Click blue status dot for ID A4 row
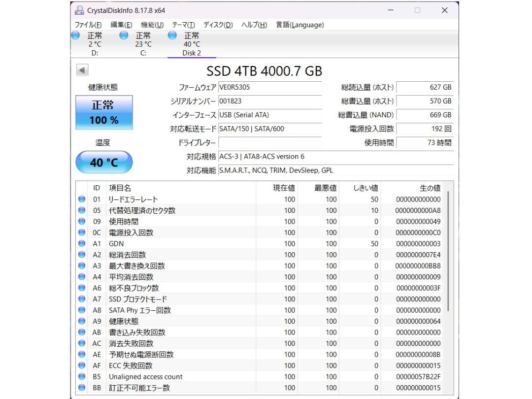The width and height of the screenshot is (532, 399). pos(82,277)
